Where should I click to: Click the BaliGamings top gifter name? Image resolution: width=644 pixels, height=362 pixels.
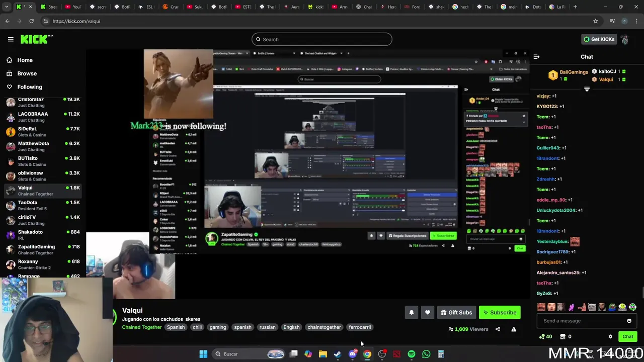[574, 72]
